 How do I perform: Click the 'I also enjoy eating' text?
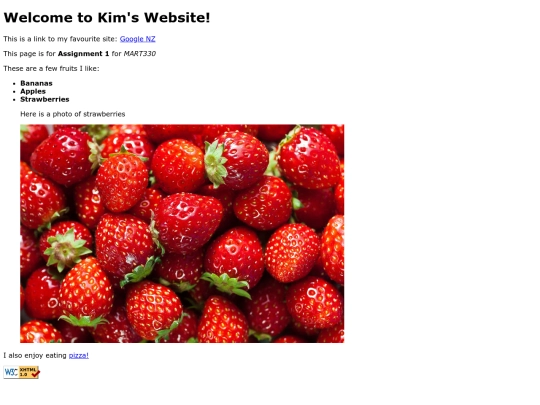(x=35, y=355)
